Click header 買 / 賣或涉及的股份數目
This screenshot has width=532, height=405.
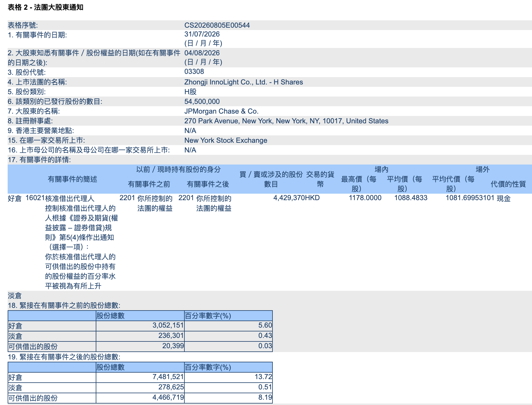tap(271, 179)
